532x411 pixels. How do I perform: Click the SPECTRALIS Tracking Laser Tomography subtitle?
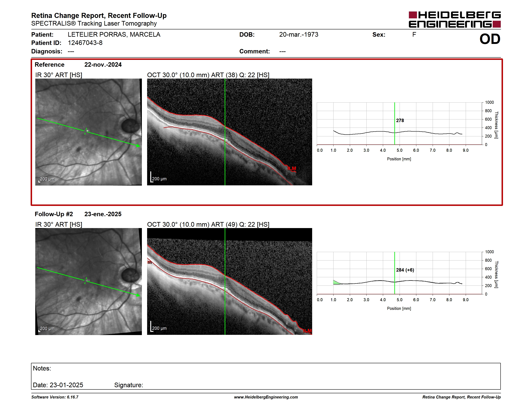pyautogui.click(x=94, y=23)
